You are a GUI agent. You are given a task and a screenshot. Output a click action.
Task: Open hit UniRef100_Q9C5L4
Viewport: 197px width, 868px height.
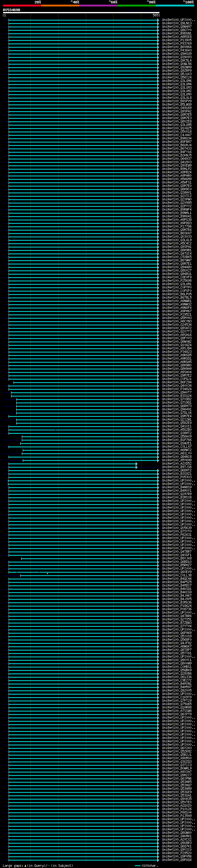(x=177, y=60)
